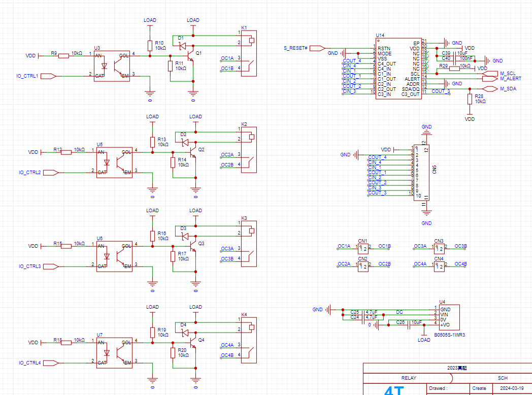Image resolution: width=532 pixels, height=395 pixels.
Task: Select DC-DC module U4 body
Action: click(x=450, y=317)
